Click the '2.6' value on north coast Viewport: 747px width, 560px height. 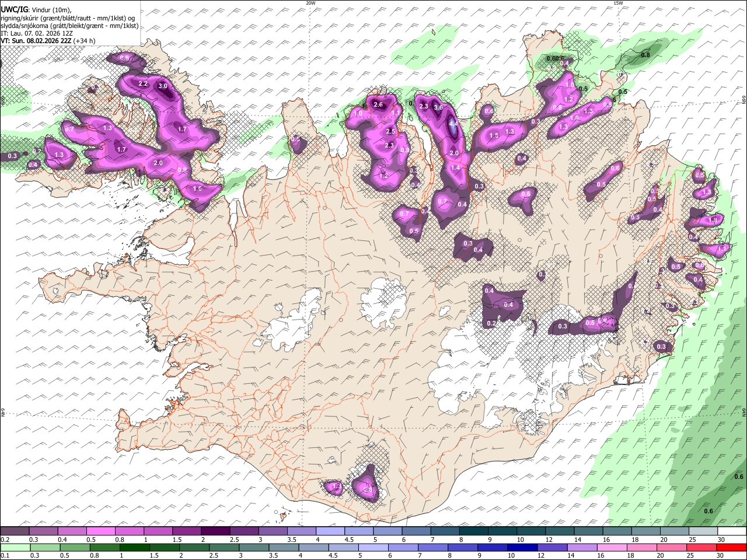tap(378, 105)
